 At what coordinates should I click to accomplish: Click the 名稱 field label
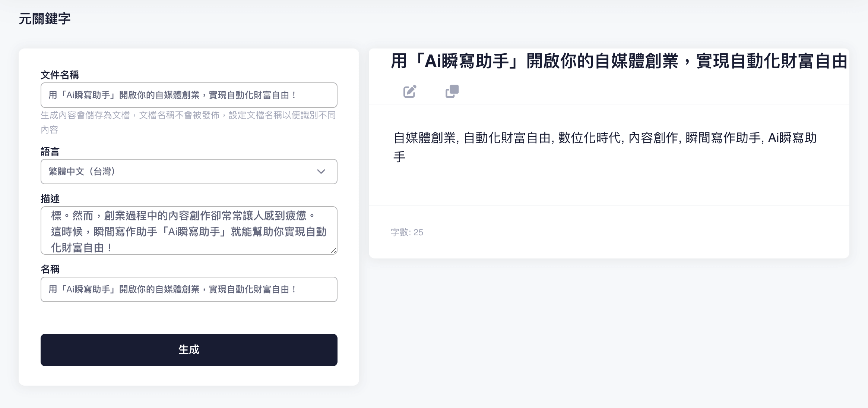50,269
